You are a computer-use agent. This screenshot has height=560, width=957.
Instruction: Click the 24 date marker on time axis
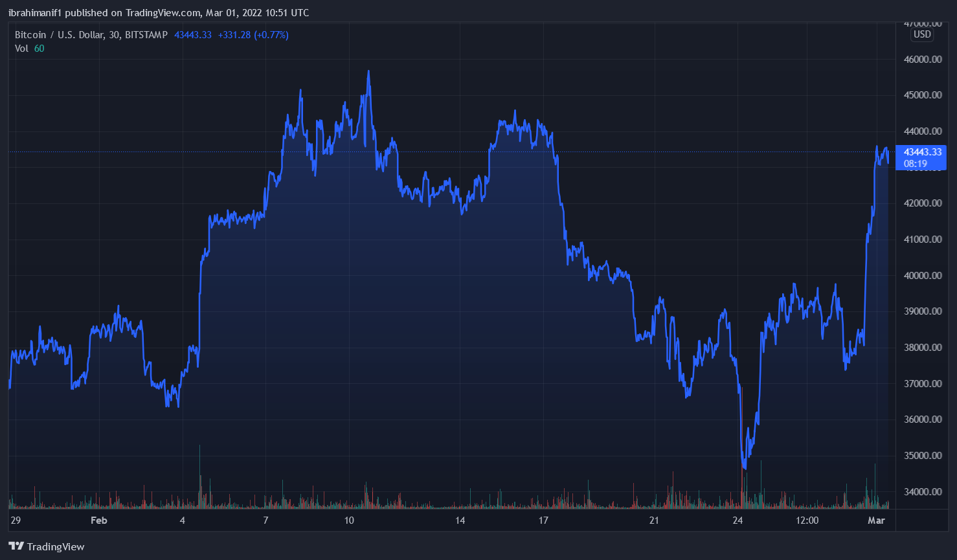click(737, 521)
